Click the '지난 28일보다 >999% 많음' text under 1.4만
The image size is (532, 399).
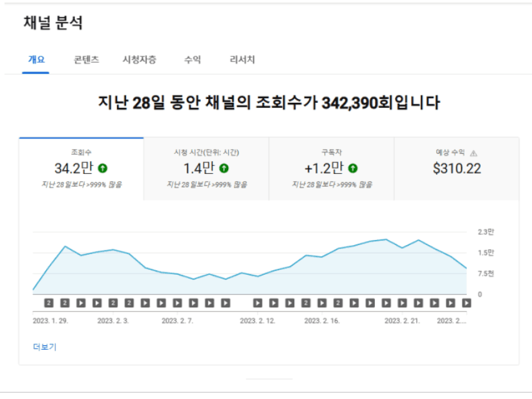[207, 184]
